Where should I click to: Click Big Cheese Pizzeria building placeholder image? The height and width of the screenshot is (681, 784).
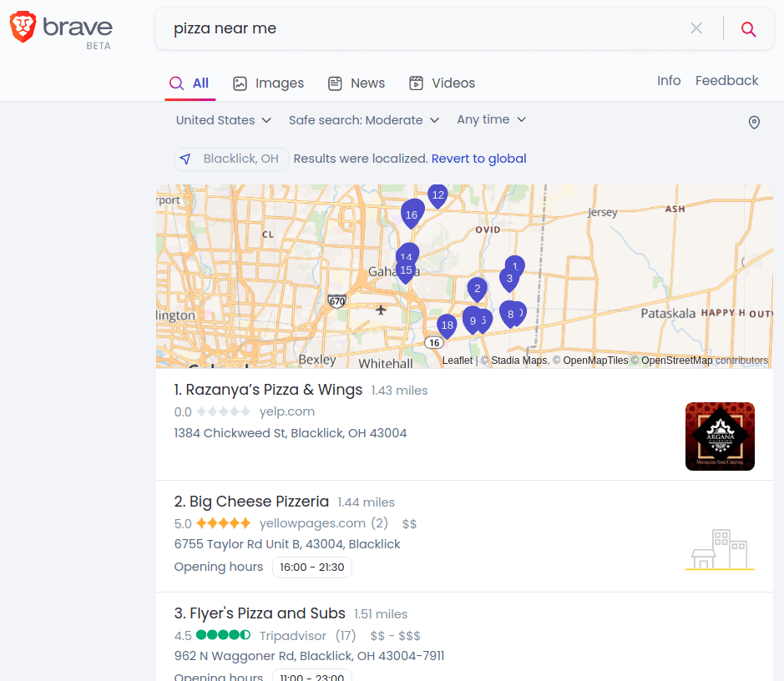pyautogui.click(x=720, y=550)
